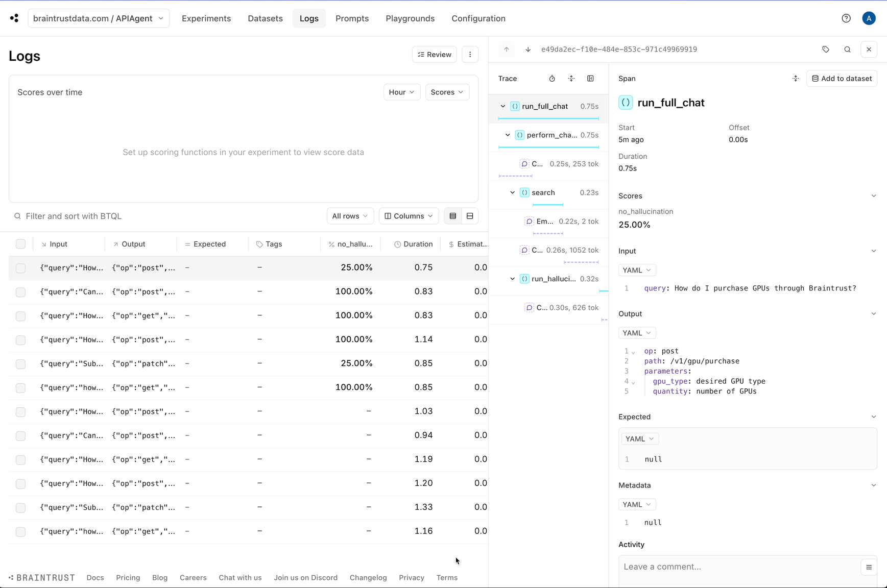Check the select-all checkbox in the table header

click(21, 244)
